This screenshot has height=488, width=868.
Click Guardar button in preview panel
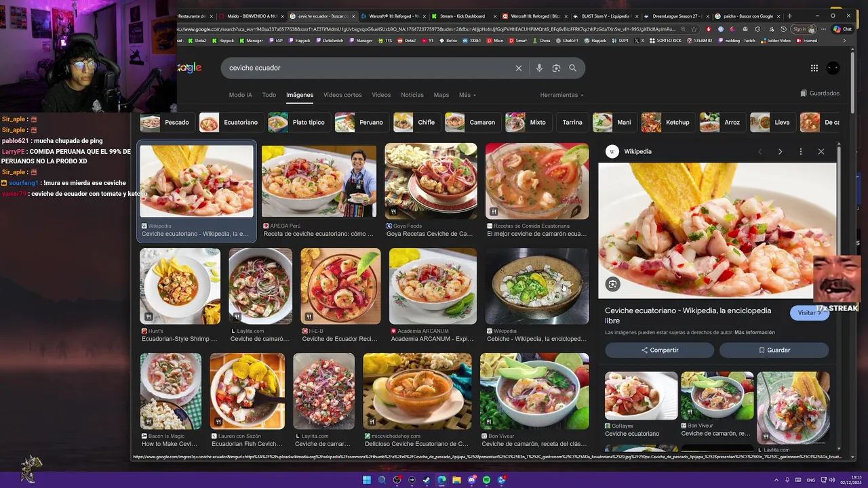tap(774, 350)
